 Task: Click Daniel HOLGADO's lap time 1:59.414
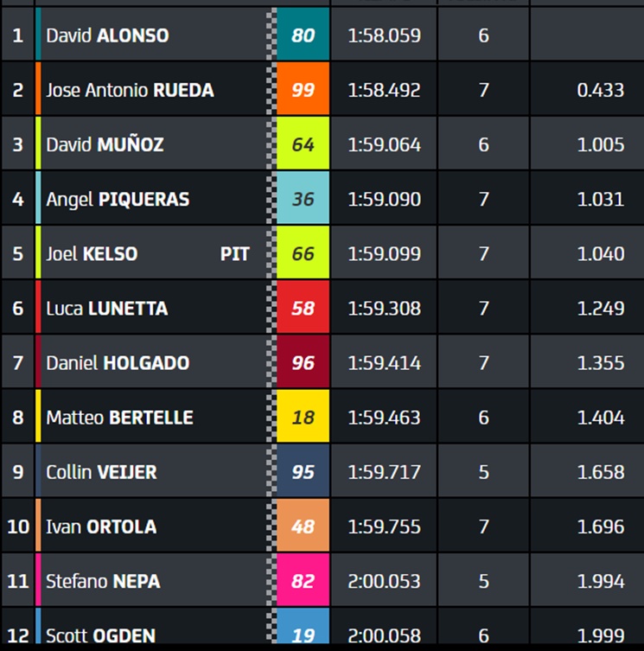click(384, 363)
